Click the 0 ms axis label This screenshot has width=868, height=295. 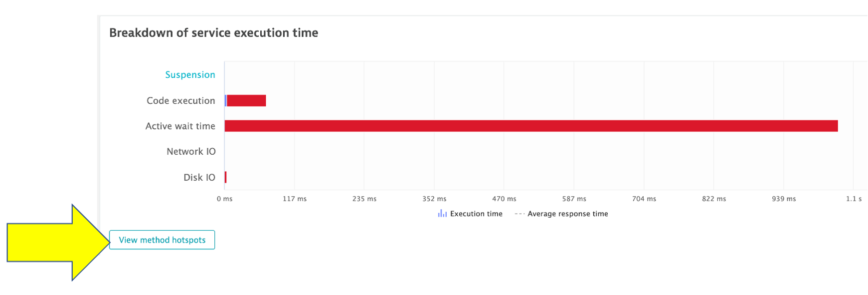coord(224,199)
